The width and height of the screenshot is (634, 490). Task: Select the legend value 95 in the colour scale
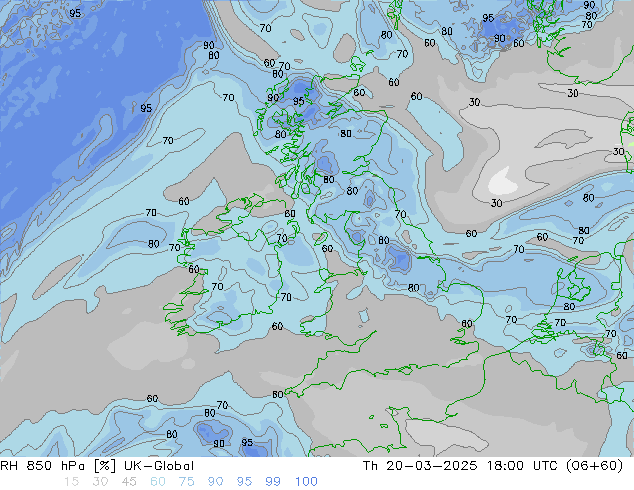coord(244,482)
